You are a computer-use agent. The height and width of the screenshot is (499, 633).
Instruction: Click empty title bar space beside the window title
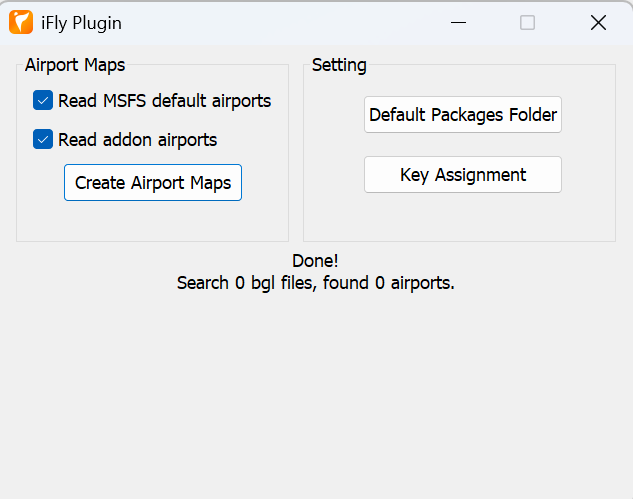283,23
